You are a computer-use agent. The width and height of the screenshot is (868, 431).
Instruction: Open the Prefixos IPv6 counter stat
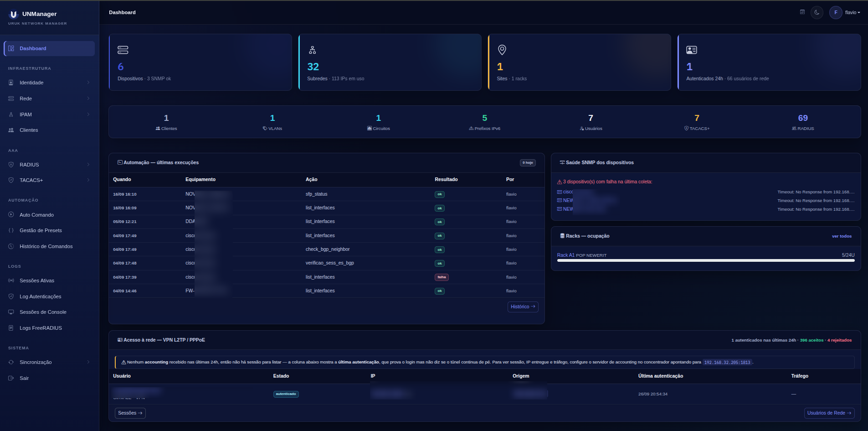(x=485, y=122)
